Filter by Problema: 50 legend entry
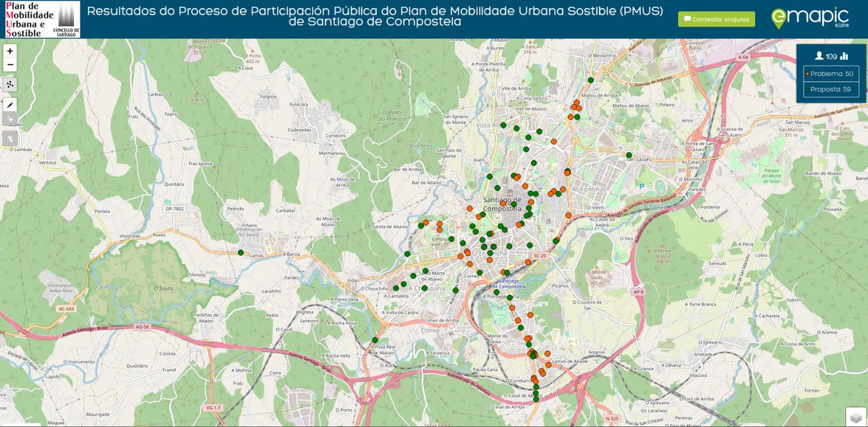This screenshot has width=868, height=427. tap(831, 74)
